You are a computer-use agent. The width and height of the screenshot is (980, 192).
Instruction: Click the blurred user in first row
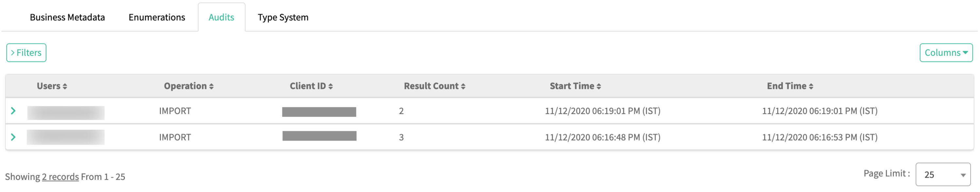click(66, 113)
